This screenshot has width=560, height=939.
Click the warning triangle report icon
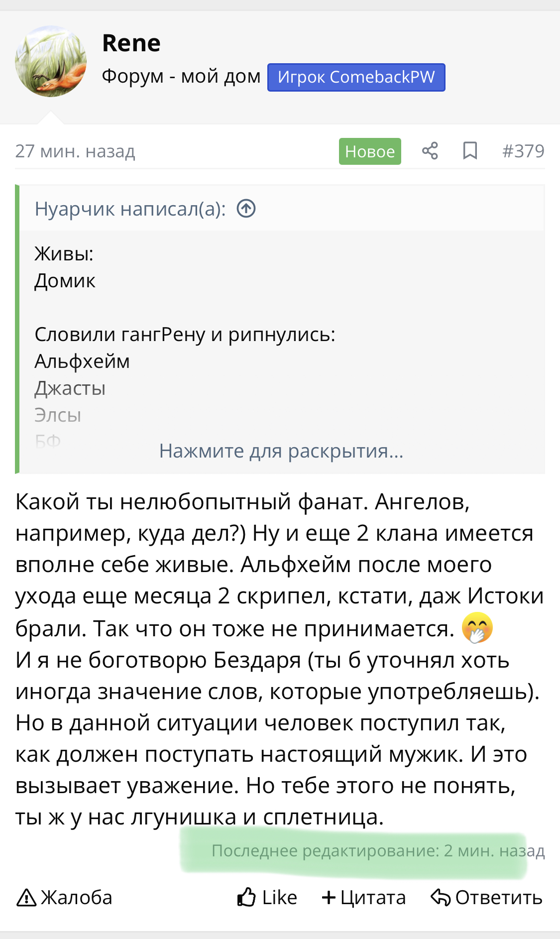pyautogui.click(x=26, y=898)
